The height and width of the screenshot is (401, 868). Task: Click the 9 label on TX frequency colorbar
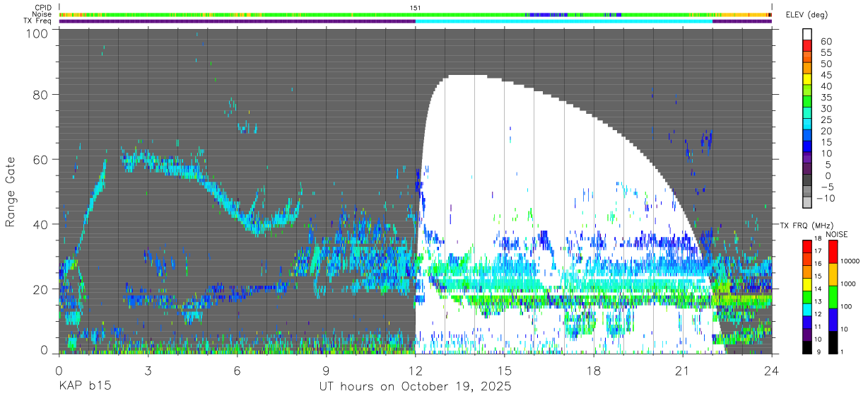click(820, 354)
